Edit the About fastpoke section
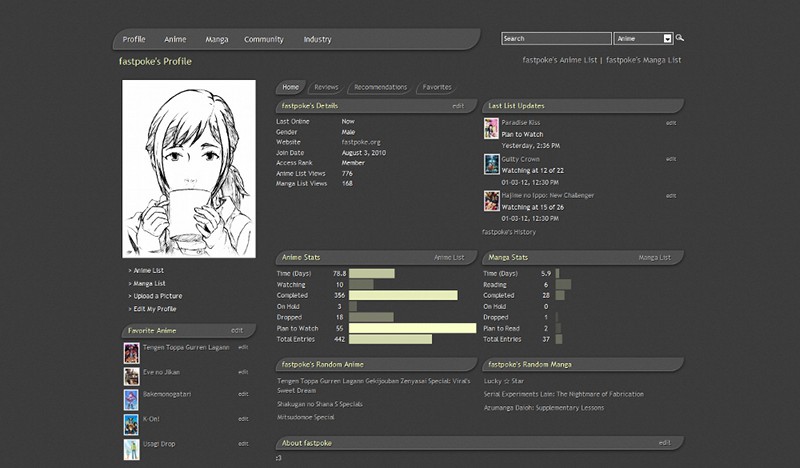 664,443
